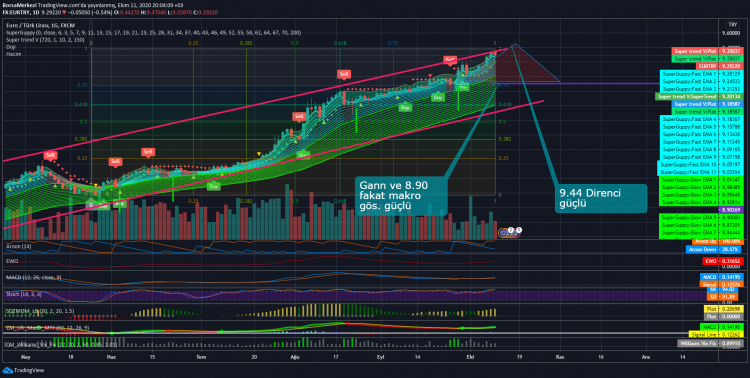Click the Euro / Türk Lirası chart title

(x=40, y=25)
